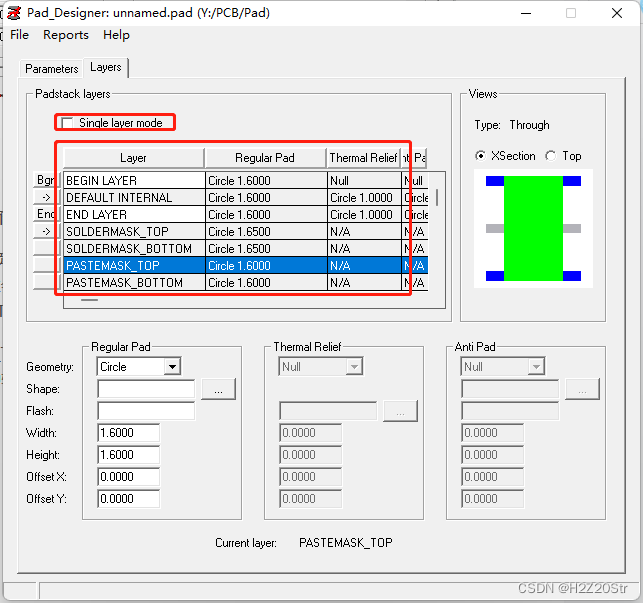Select the BEGIN LAYER row
643x603 pixels.
(246, 180)
